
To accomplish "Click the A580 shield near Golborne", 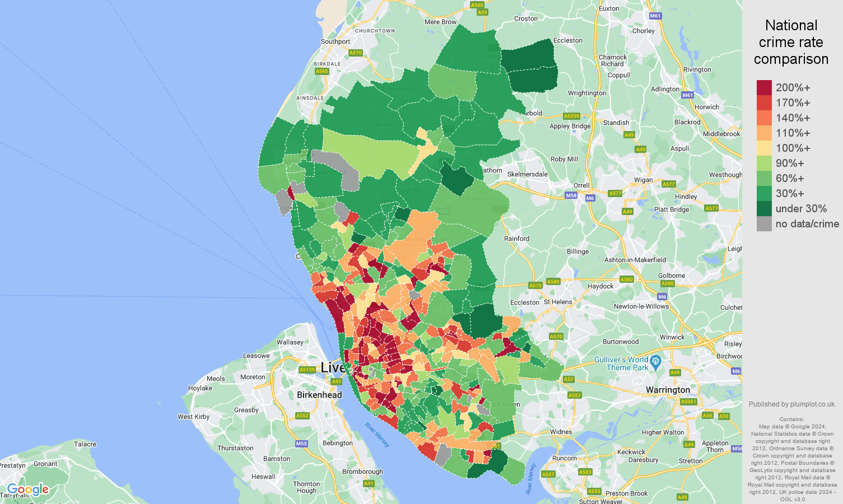I will coord(668,283).
